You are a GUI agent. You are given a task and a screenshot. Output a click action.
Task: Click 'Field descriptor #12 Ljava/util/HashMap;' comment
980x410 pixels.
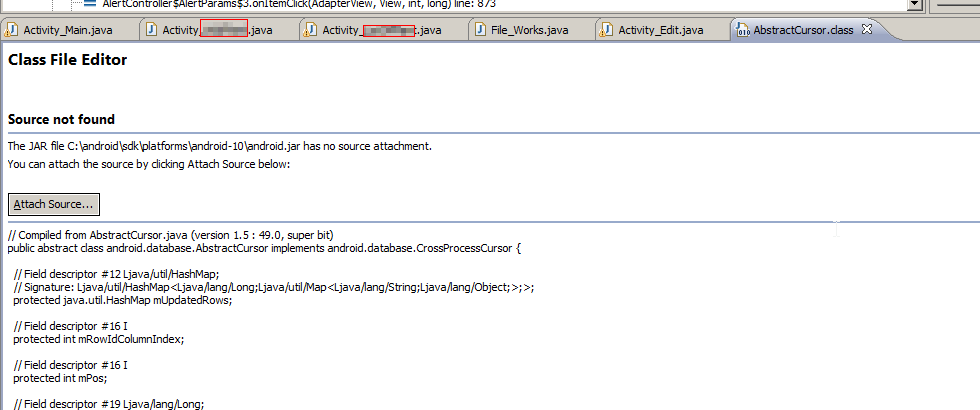[x=116, y=274]
